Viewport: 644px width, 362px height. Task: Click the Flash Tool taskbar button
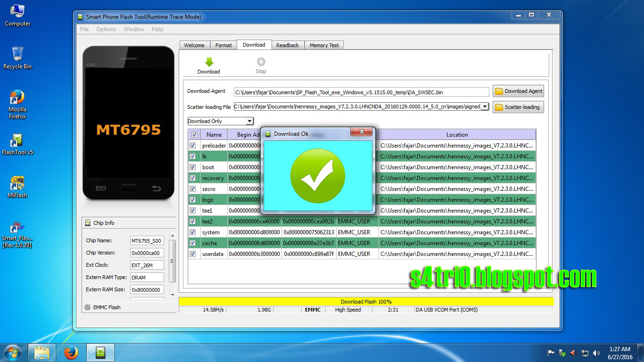(x=100, y=353)
